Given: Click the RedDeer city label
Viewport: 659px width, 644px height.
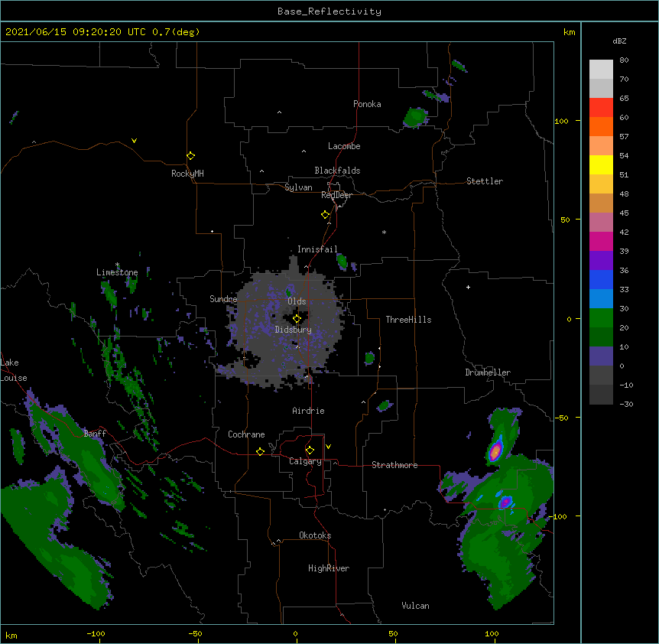Looking at the screenshot, I should (336, 195).
